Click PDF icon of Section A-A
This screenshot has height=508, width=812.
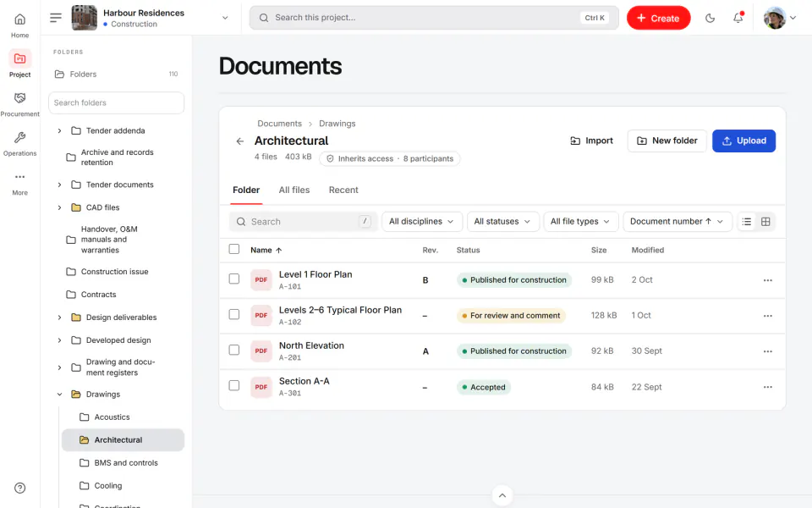tap(261, 387)
